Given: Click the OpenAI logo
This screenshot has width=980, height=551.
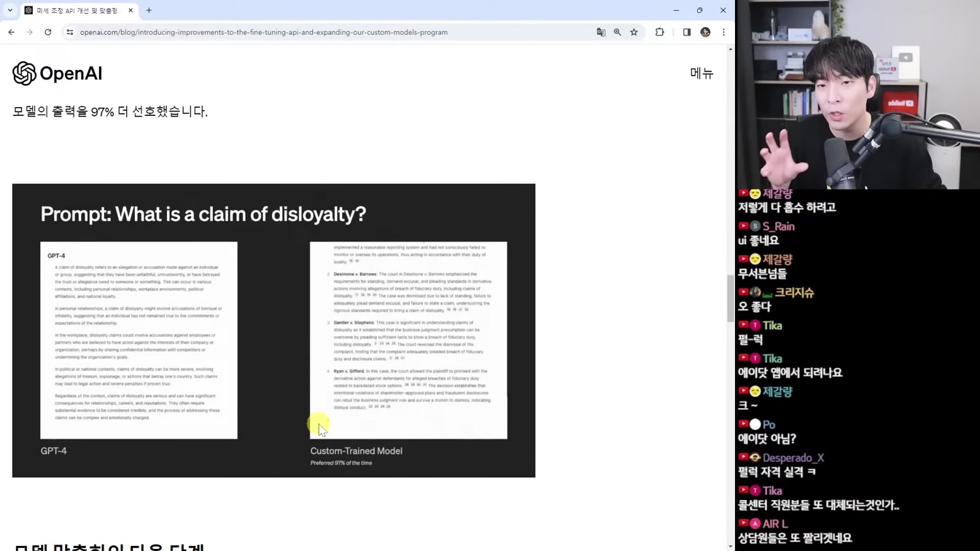Looking at the screenshot, I should point(57,74).
